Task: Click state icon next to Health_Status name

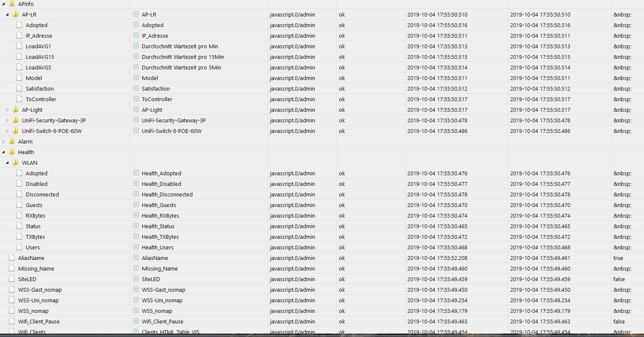Action: (136, 226)
